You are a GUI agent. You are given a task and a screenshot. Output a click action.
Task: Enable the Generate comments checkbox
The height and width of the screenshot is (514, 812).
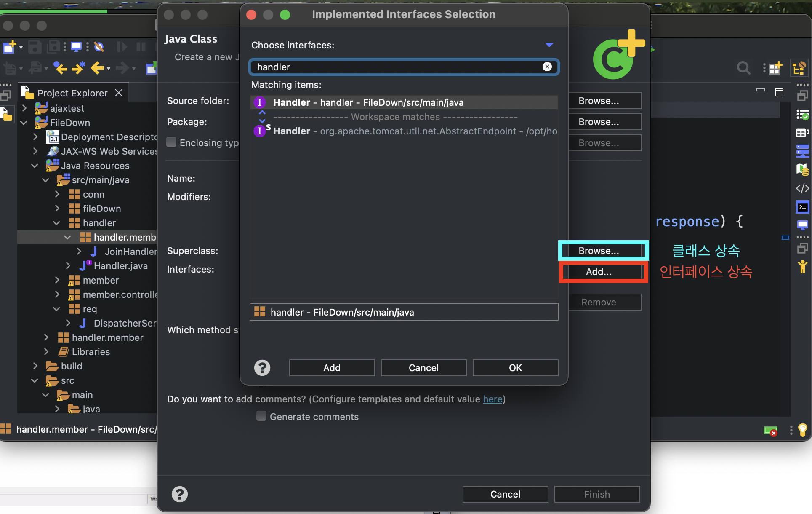(261, 416)
